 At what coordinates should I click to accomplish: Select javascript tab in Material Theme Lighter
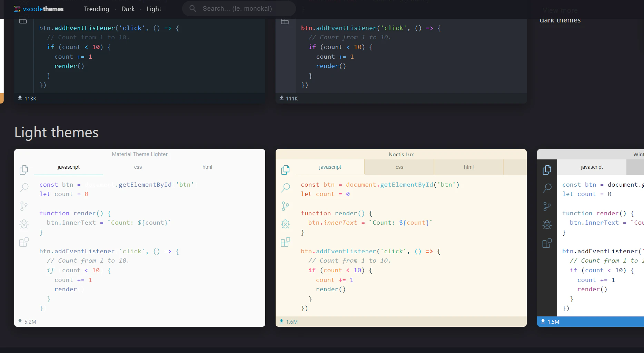(x=69, y=167)
